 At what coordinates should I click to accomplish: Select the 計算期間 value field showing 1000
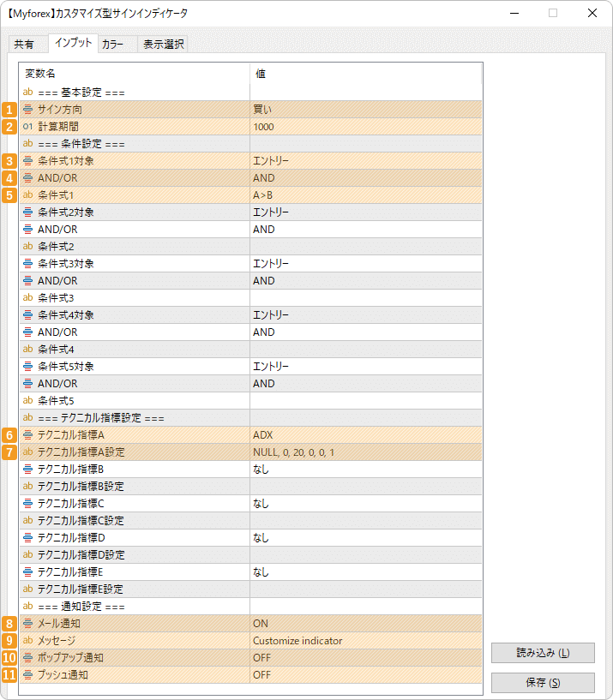tap(365, 127)
